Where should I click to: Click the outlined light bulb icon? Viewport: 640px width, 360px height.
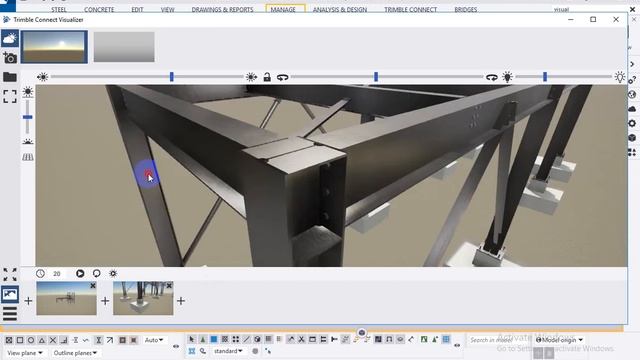pyautogui.click(x=620, y=77)
